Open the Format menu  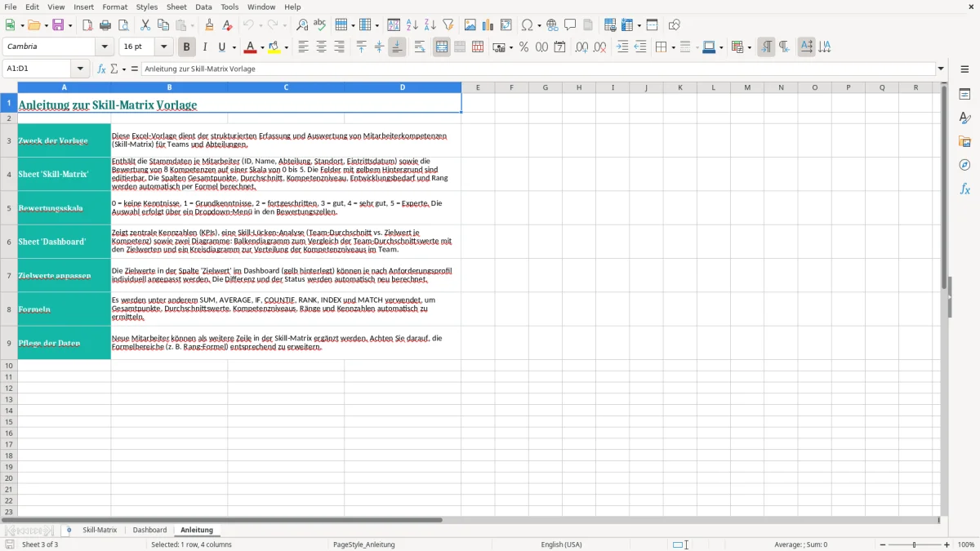(x=115, y=7)
